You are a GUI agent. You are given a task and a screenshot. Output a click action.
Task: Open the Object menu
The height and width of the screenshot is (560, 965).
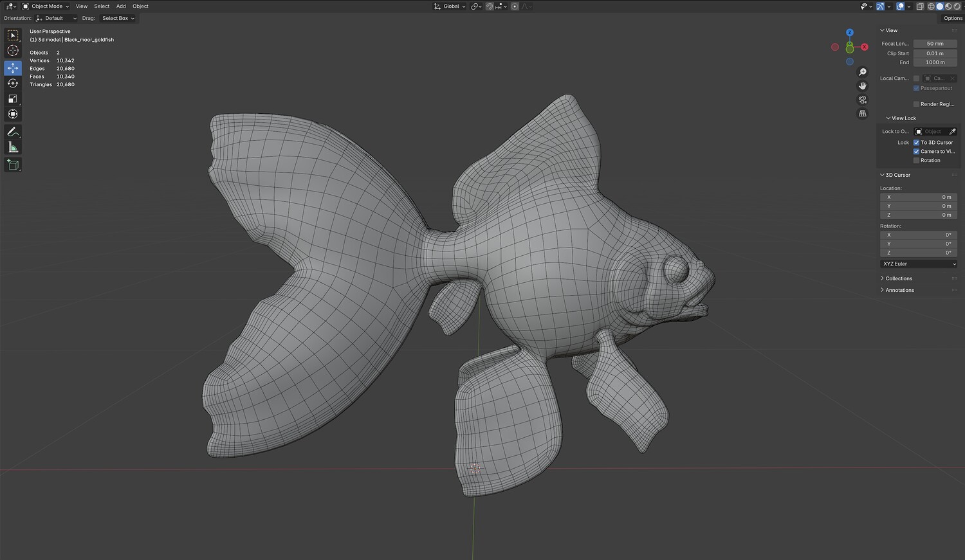coord(140,6)
